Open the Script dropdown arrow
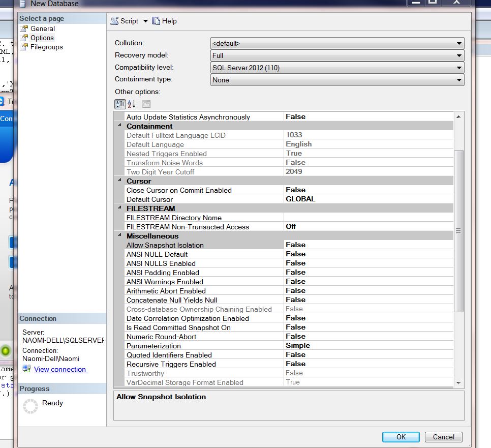The width and height of the screenshot is (491, 448). [x=145, y=21]
